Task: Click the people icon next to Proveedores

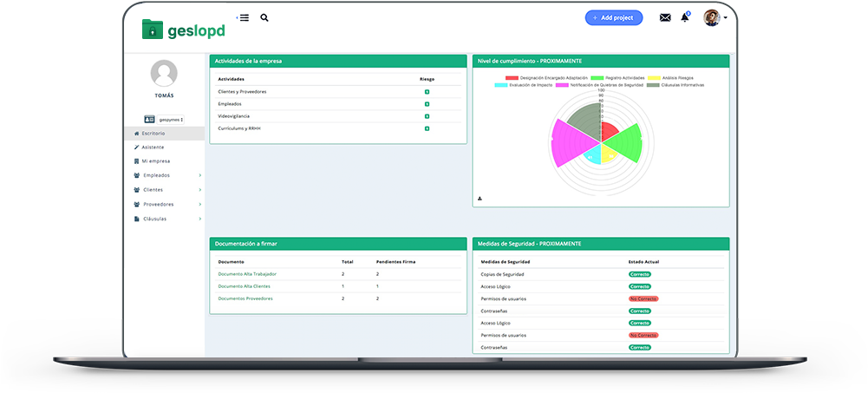Action: (137, 204)
